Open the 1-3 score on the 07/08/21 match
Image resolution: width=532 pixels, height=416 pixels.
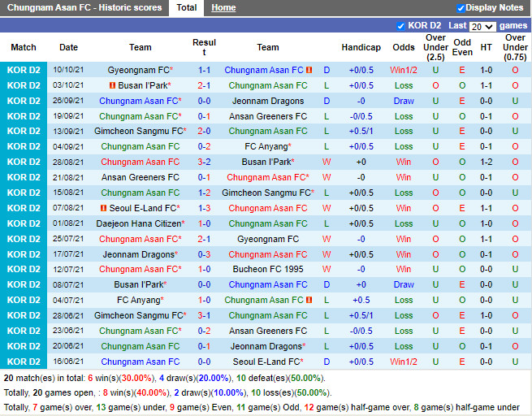pyautogui.click(x=205, y=209)
